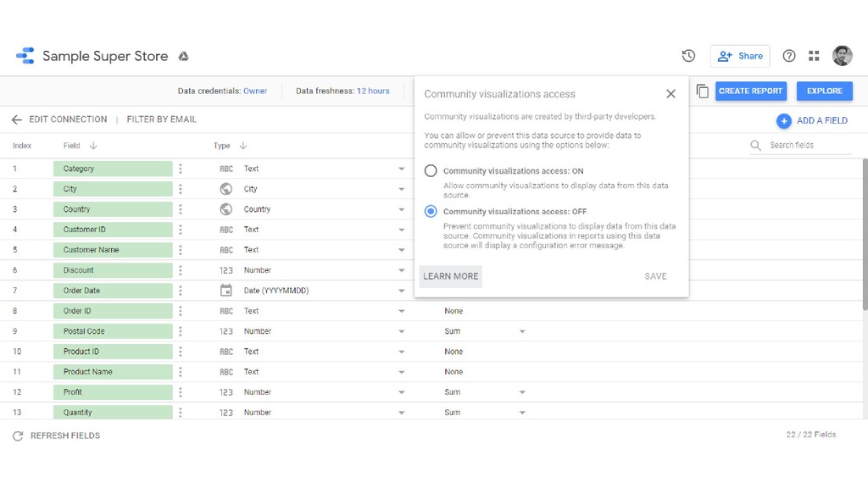Click the Create Report button
This screenshot has width=868, height=488.
pyautogui.click(x=750, y=91)
